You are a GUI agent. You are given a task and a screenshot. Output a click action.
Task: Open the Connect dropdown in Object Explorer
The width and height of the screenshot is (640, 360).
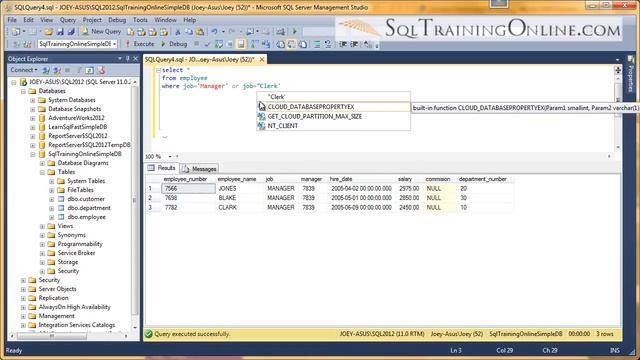[x=24, y=70]
